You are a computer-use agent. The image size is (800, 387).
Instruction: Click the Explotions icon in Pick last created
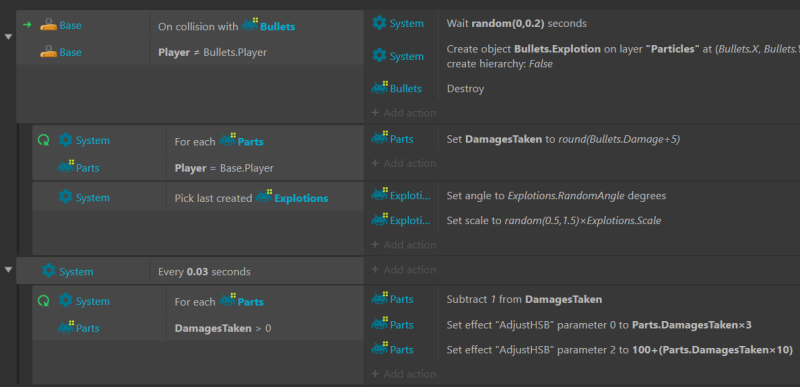pyautogui.click(x=264, y=197)
